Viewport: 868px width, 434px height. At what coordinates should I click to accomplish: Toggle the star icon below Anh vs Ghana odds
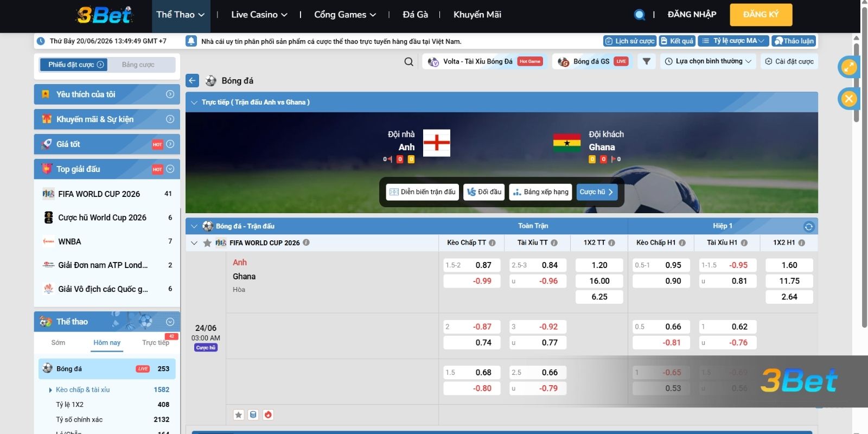[x=238, y=414]
